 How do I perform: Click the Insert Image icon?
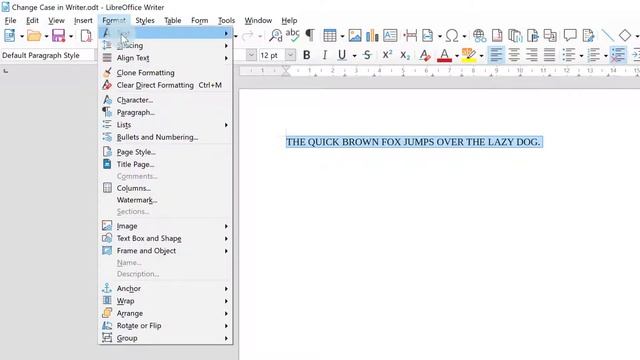click(355, 36)
